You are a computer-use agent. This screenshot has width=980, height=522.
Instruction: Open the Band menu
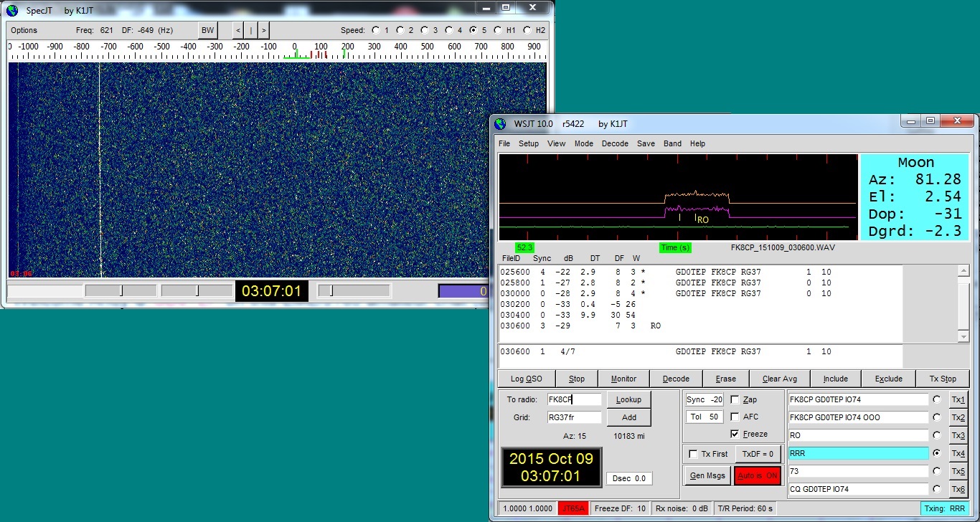[672, 143]
